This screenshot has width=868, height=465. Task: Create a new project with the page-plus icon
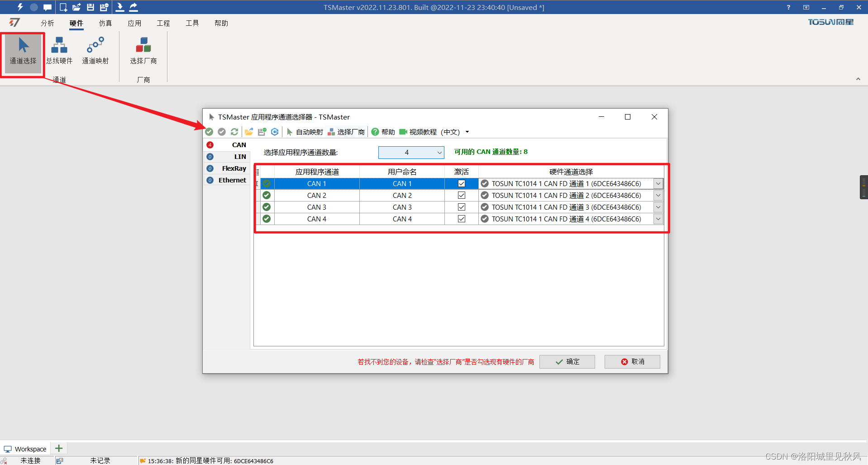point(63,7)
